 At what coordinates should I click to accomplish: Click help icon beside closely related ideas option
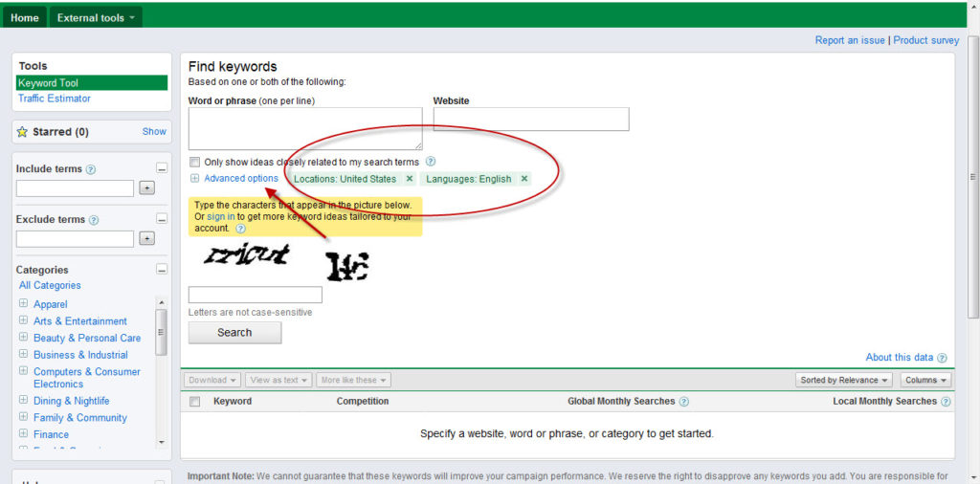pyautogui.click(x=430, y=162)
